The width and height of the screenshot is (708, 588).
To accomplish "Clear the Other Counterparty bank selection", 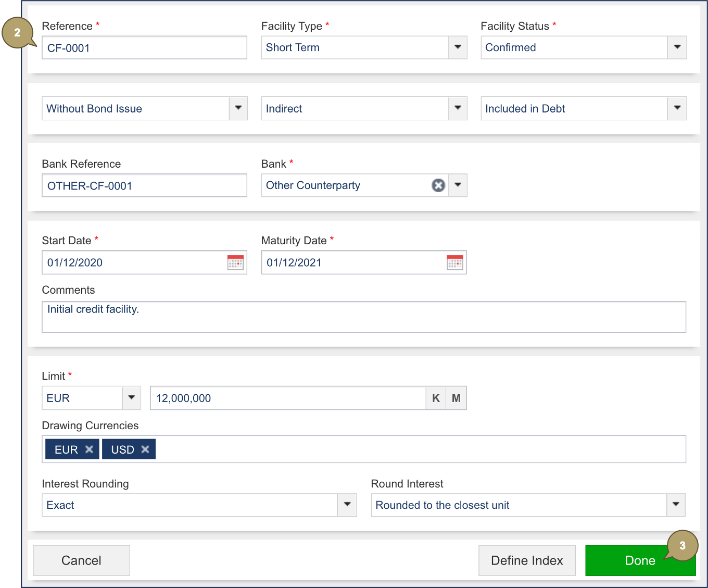I will click(438, 185).
